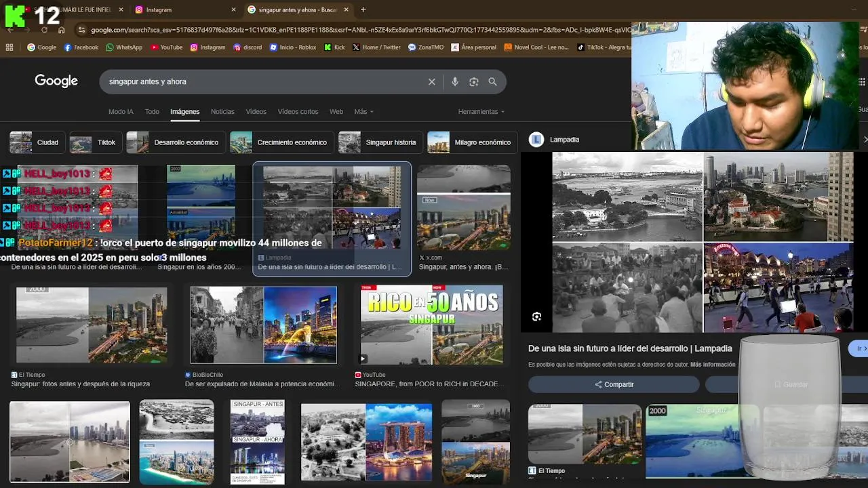
Task: Open the TikTok bookmark
Action: (x=604, y=47)
